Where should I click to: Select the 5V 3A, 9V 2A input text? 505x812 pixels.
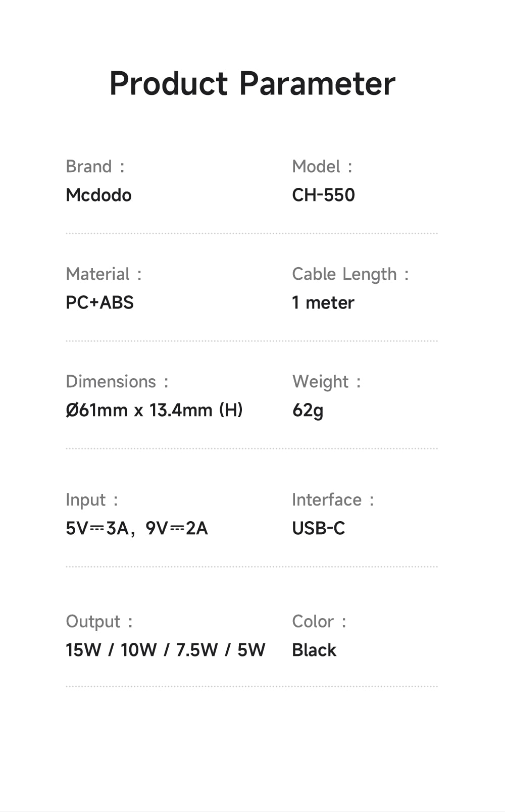tap(137, 528)
